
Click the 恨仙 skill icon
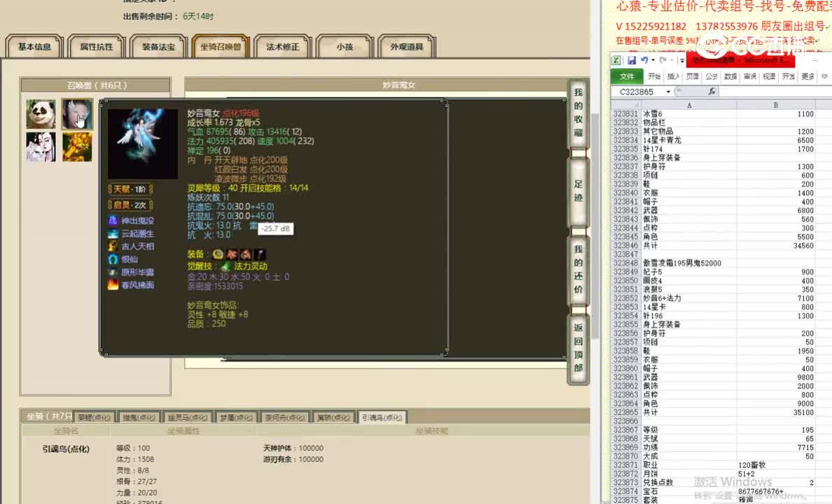click(x=113, y=260)
